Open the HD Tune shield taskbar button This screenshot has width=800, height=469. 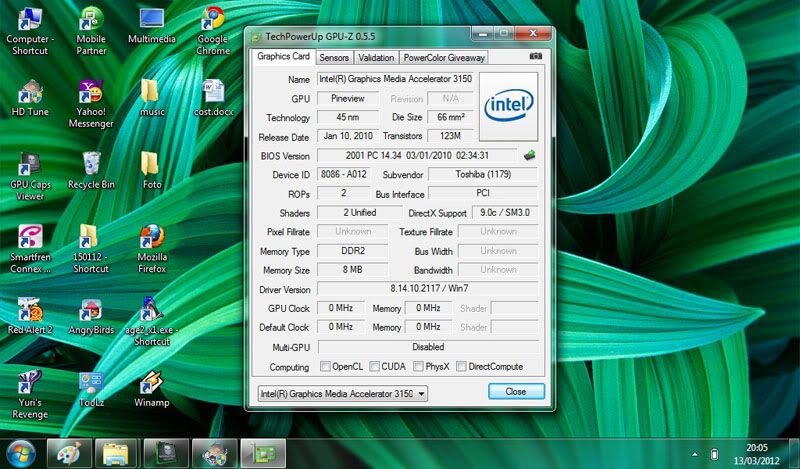point(215,454)
